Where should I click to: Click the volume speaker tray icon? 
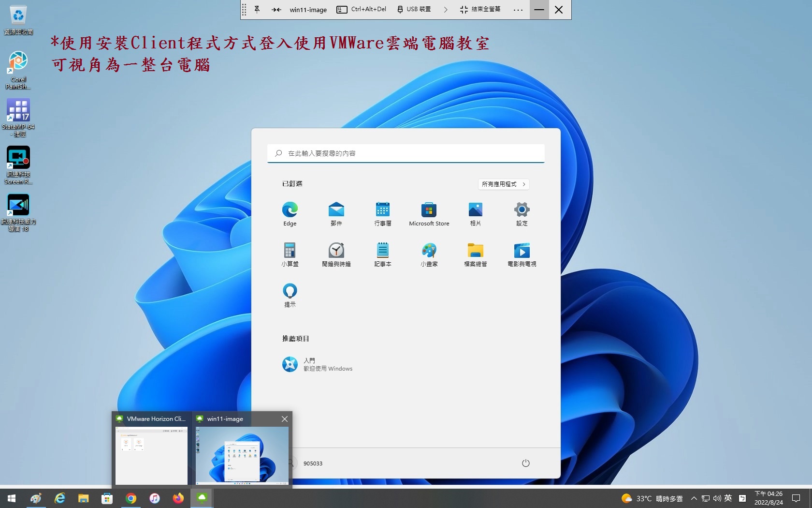pos(717,498)
